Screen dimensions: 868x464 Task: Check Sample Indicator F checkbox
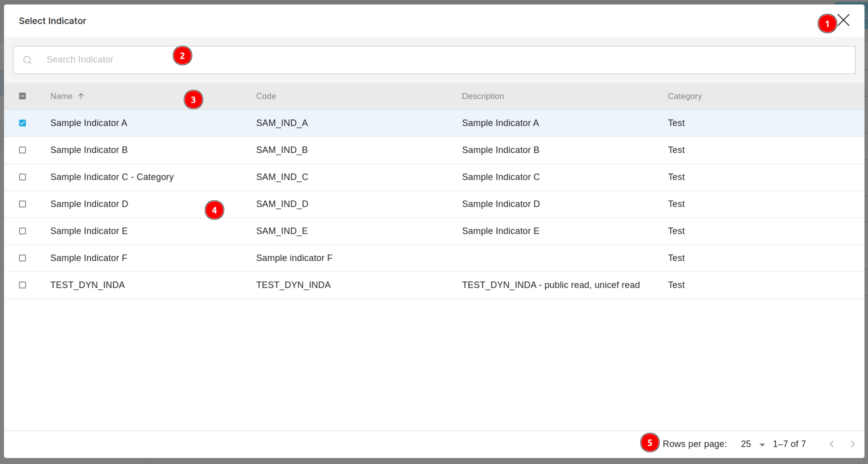(22, 258)
